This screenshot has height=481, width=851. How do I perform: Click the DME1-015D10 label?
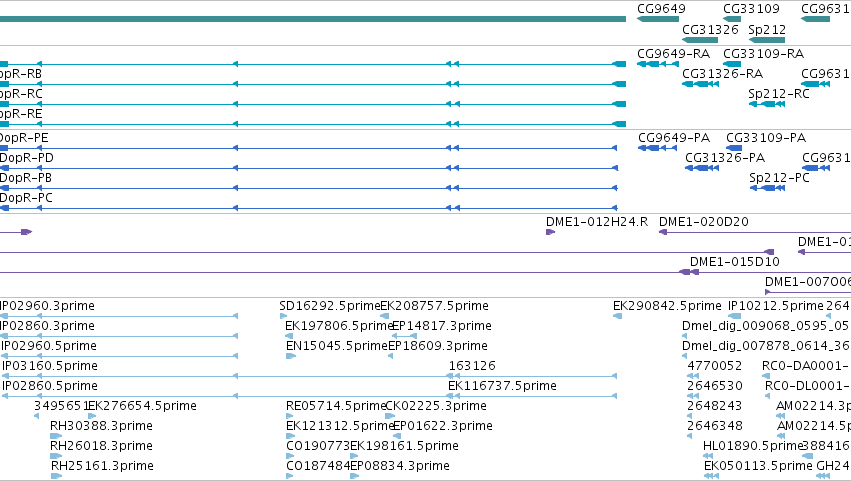click(734, 262)
